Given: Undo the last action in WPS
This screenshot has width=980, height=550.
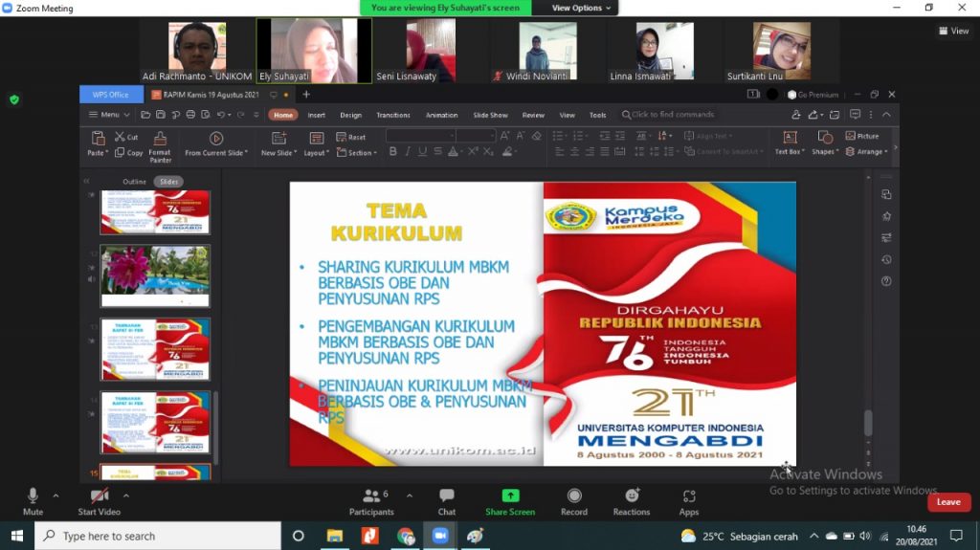Looking at the screenshot, I should [221, 115].
